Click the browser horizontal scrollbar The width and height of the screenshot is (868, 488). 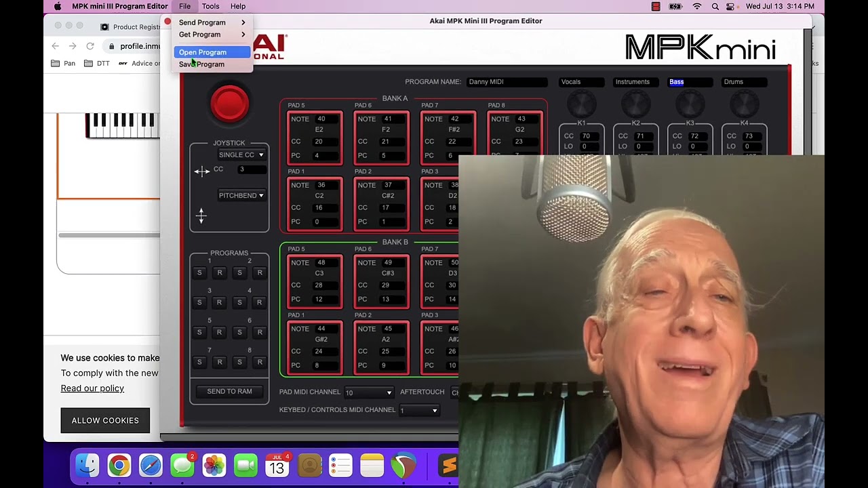tap(108, 235)
